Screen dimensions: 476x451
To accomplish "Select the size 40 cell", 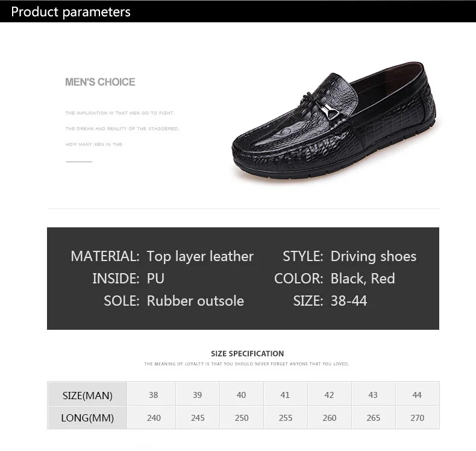I will 241,395.
